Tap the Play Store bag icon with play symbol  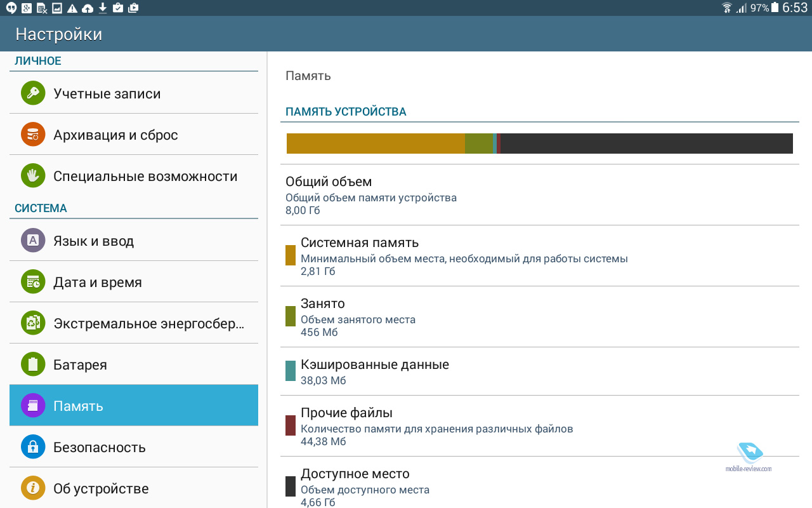tap(133, 8)
